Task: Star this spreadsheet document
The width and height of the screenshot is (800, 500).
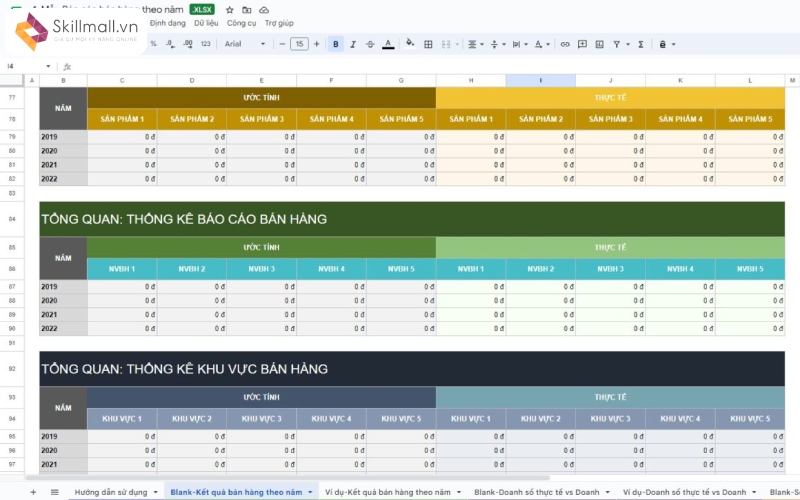Action: [x=230, y=10]
